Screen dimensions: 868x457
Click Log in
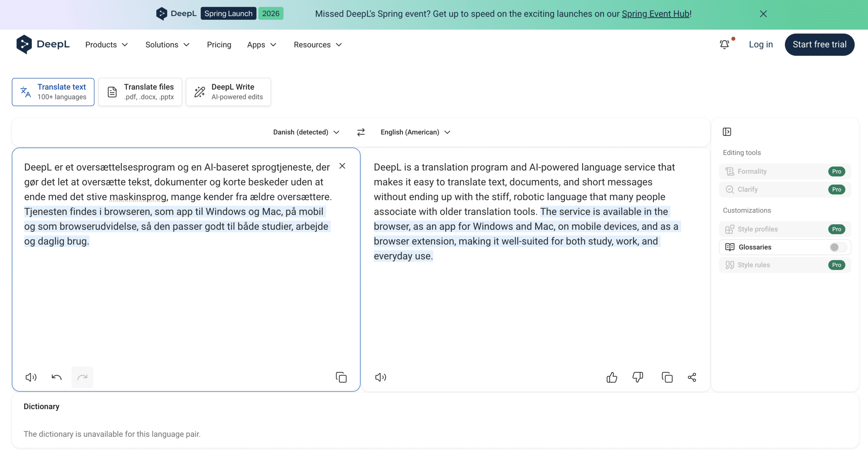point(761,44)
